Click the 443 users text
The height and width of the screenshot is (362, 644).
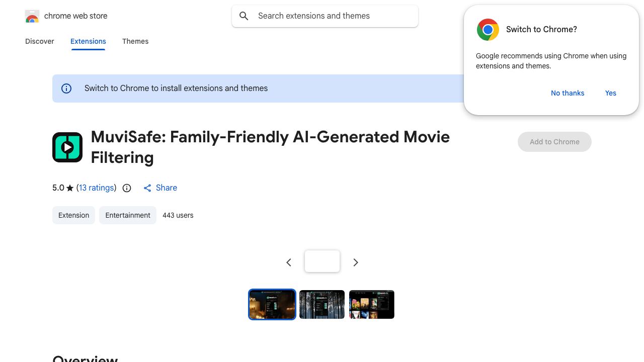point(178,215)
